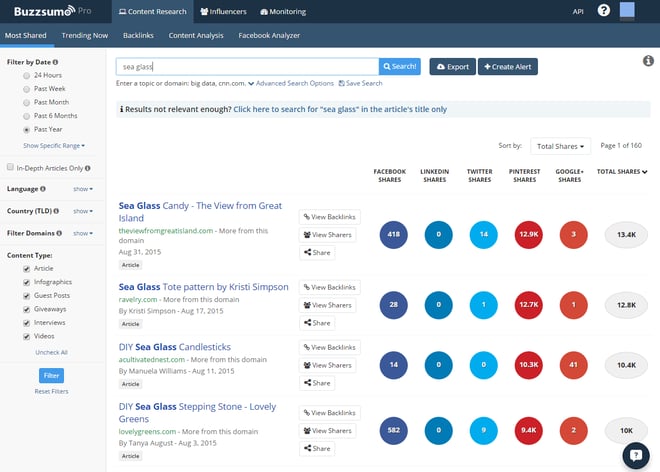
Task: Enable In-Depth Articles Only checkbox
Action: [x=11, y=167]
